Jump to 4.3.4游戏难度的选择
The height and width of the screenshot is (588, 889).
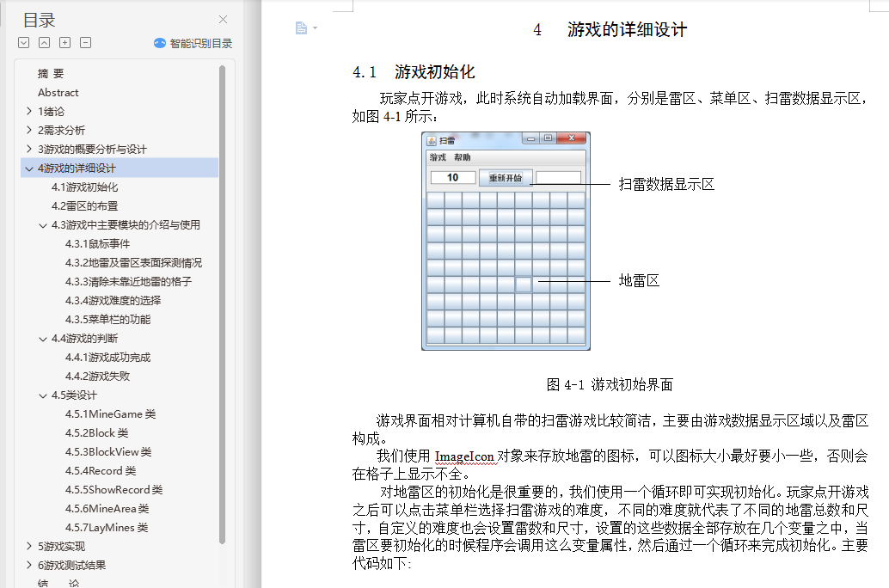(113, 301)
